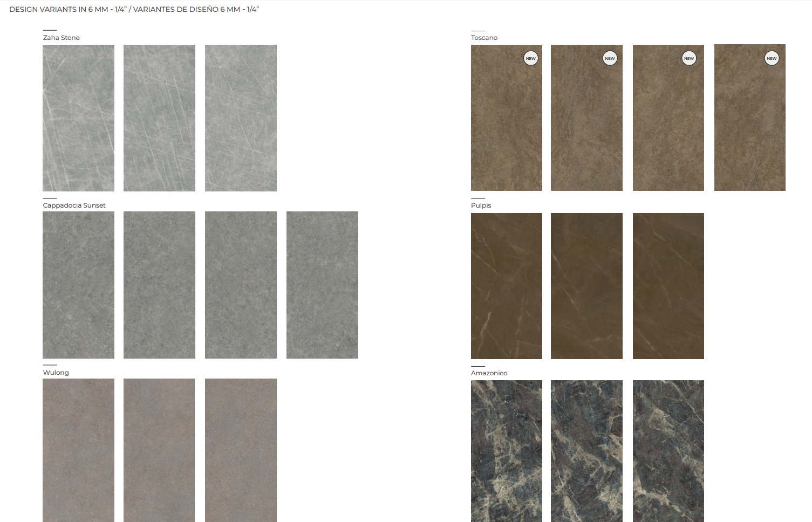Pick the third Toscano variant
This screenshot has width=812, height=522.
pos(668,118)
